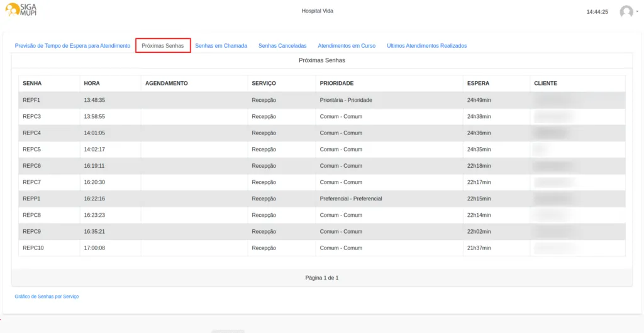Click the PRIORIDADE column header

[x=336, y=84]
